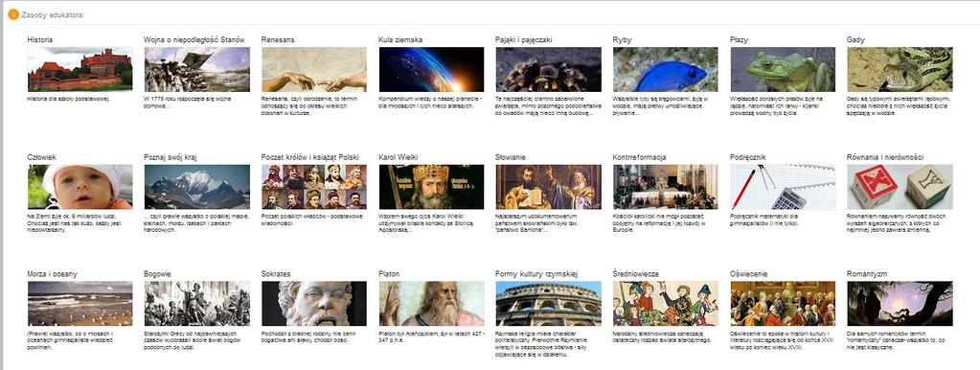Open the Średniowiecze title link
Screen dimensions: 980x370
(x=636, y=274)
